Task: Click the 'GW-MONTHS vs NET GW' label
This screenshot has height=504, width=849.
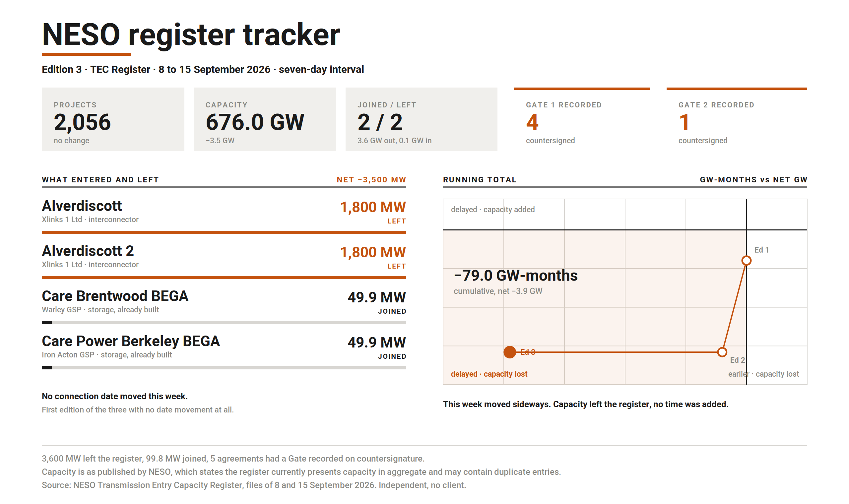Action: click(753, 180)
